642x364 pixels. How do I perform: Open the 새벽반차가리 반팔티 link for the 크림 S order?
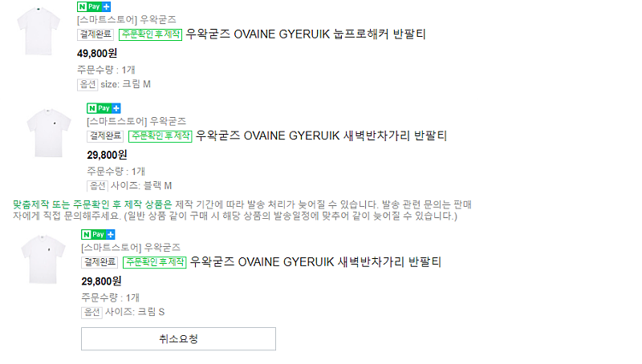click(x=316, y=262)
